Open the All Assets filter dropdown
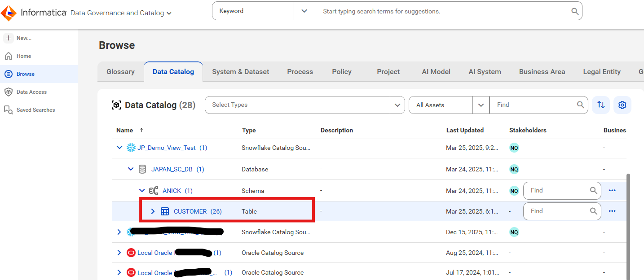 pyautogui.click(x=481, y=105)
